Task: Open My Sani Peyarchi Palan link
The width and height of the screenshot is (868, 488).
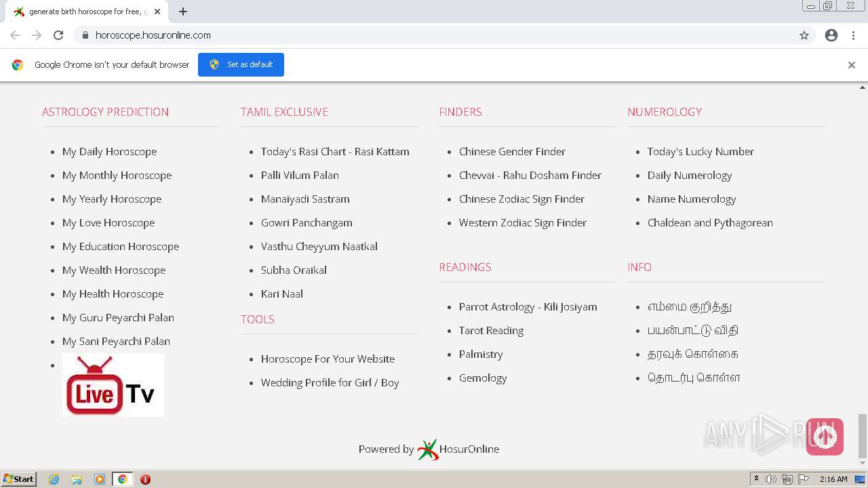Action: pos(116,342)
